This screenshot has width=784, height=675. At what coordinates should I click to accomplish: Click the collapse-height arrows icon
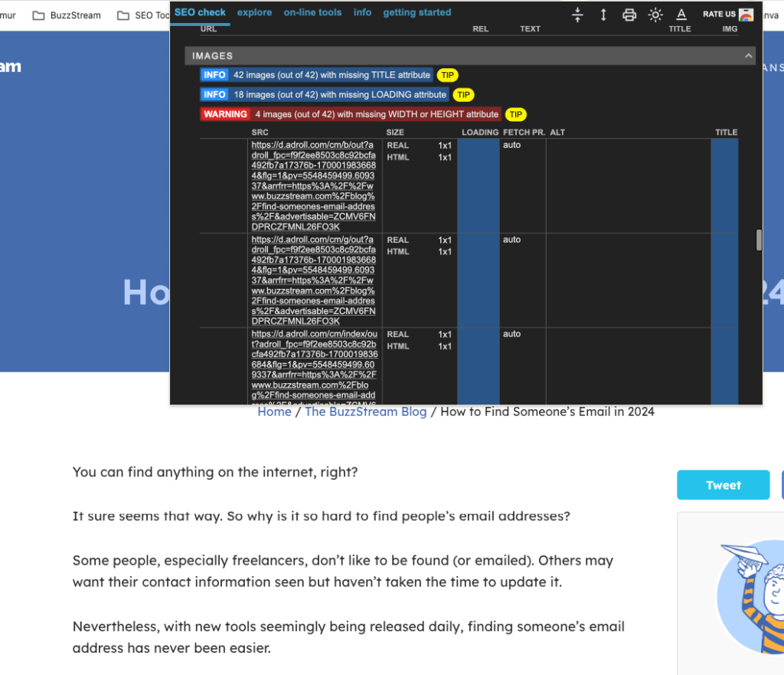coord(577,14)
